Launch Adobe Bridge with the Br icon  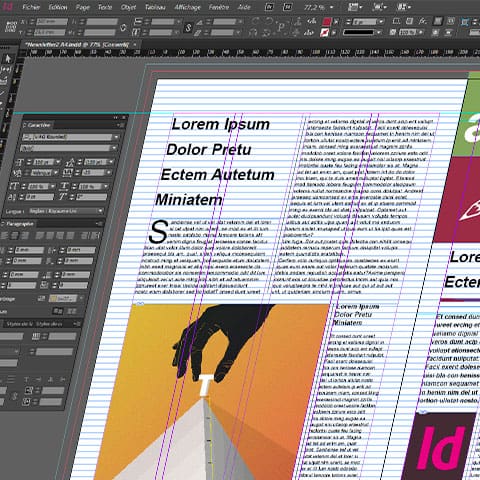tap(270, 7)
